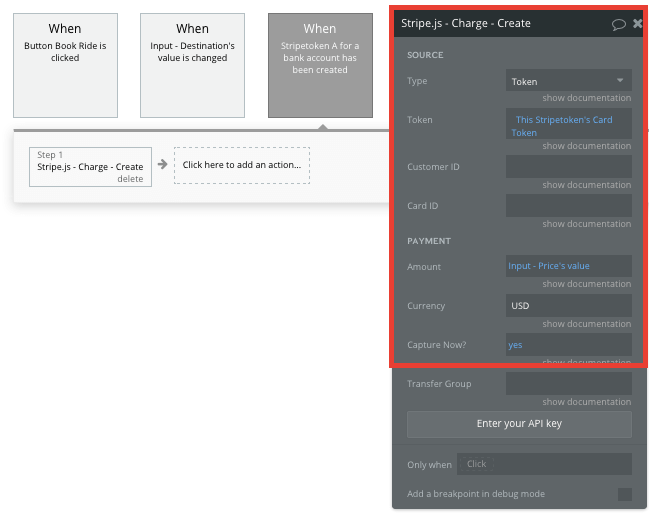Click the Customer ID input field
Viewport: 649px width, 514px height.
[568, 167]
